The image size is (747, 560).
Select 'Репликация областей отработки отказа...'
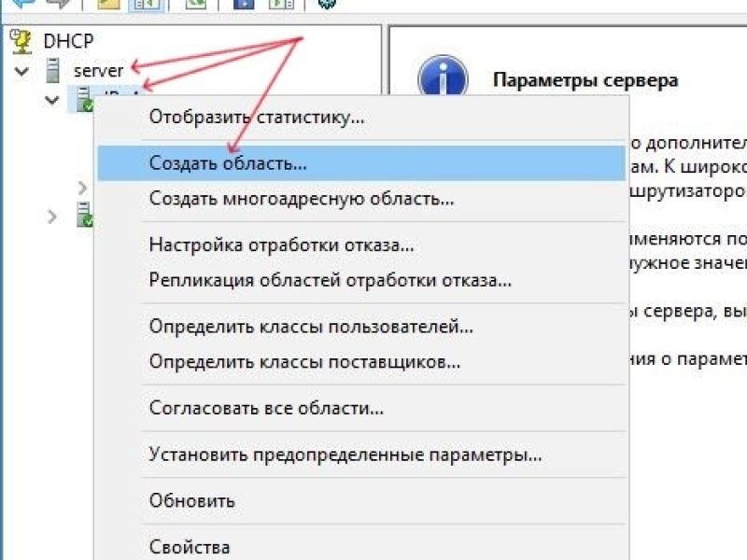[x=361, y=280]
